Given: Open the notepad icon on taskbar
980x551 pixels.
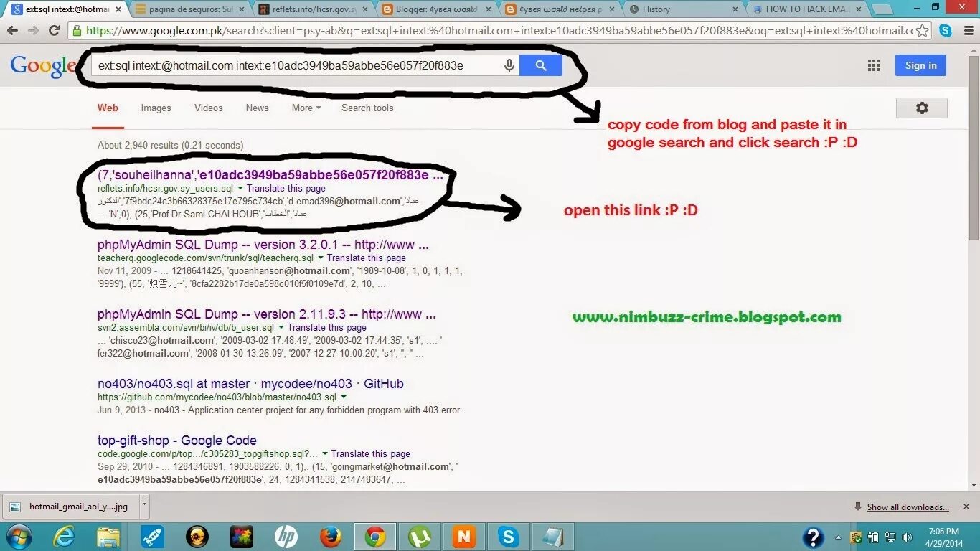Looking at the screenshot, I should point(552,536).
